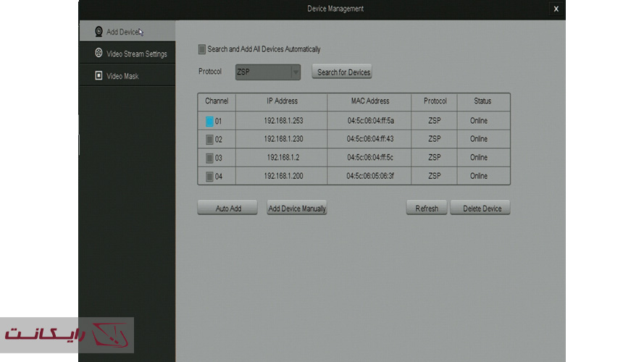Uncheck the channel 01 checkbox
The height and width of the screenshot is (362, 644).
(209, 121)
